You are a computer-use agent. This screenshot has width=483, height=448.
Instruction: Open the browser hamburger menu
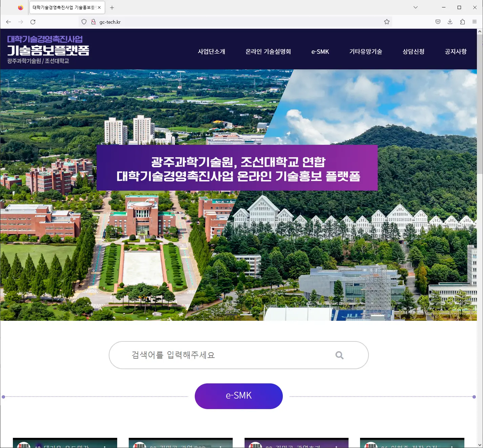tap(474, 22)
